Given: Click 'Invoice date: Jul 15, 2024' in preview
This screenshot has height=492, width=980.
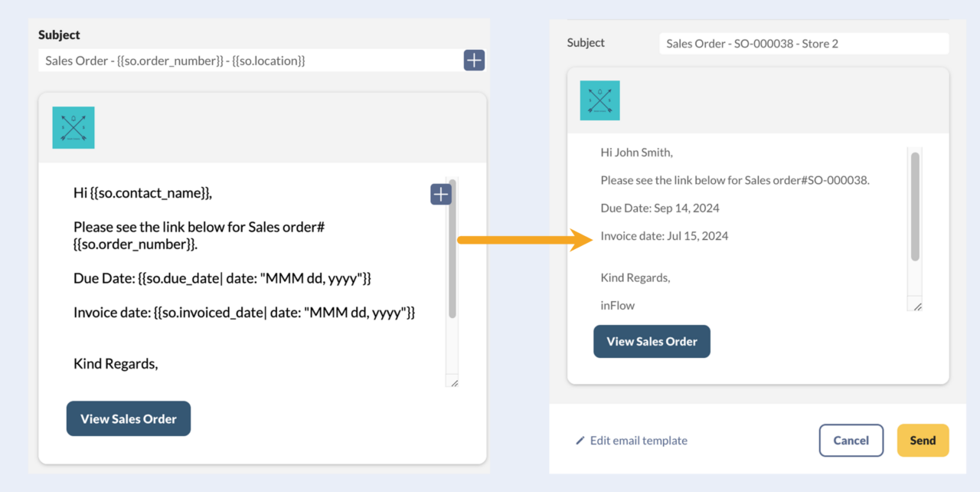Looking at the screenshot, I should coord(665,236).
